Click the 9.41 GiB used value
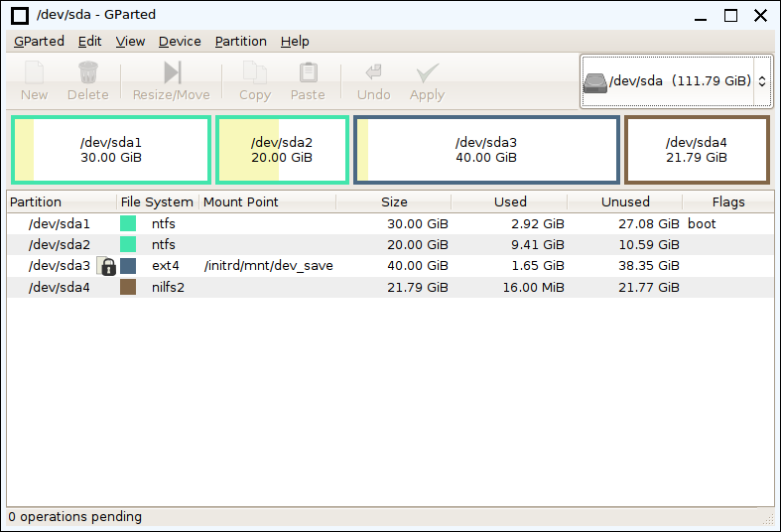 [x=538, y=245]
